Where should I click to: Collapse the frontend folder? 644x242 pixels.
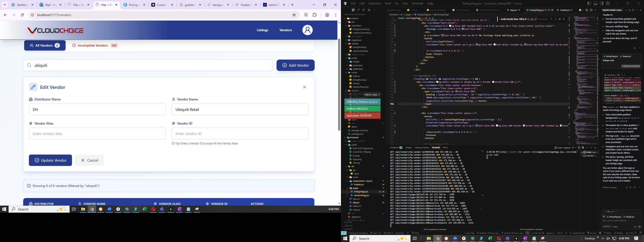(x=345, y=138)
